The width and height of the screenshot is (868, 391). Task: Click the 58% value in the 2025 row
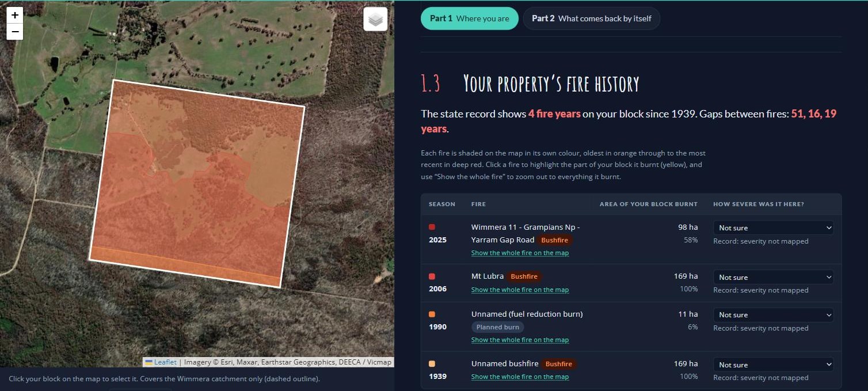click(691, 240)
